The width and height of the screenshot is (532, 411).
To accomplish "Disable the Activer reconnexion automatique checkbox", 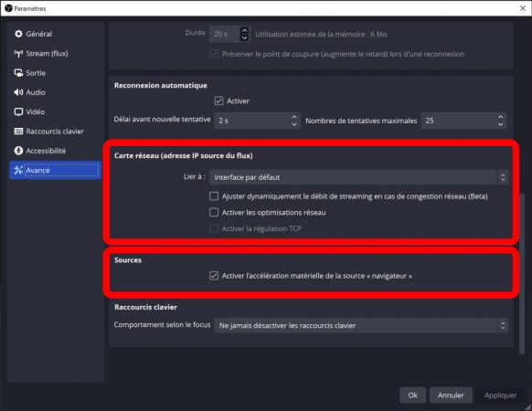I will 218,101.
